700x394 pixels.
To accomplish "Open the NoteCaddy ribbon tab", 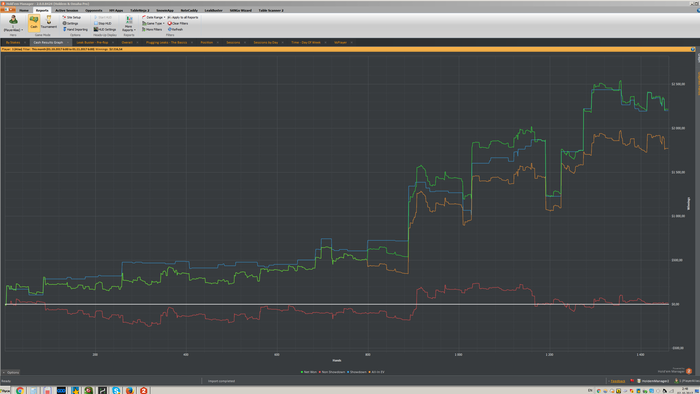I will (189, 10).
